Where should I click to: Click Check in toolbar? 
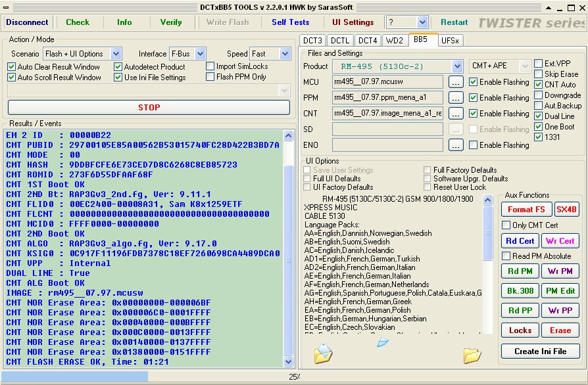click(78, 22)
